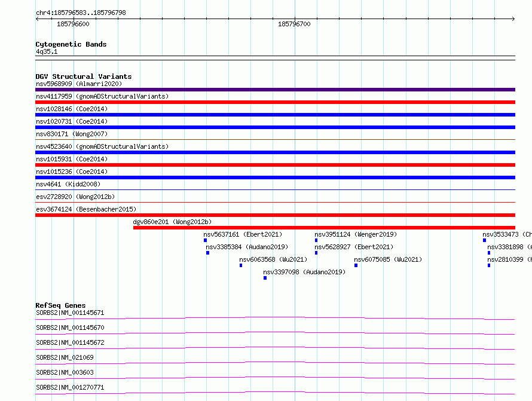532x401 pixels.
Task: Click the blue nsv1015236 variant bar
Action: [275, 177]
